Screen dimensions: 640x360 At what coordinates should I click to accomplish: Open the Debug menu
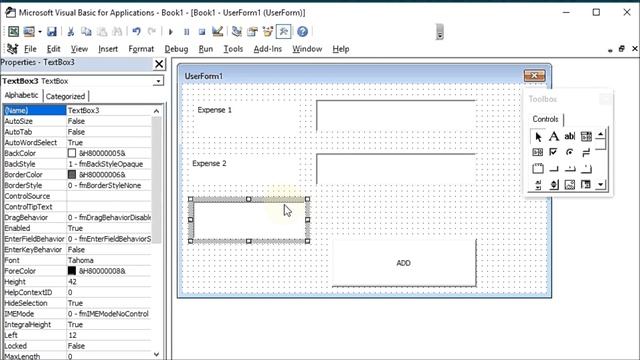click(176, 49)
